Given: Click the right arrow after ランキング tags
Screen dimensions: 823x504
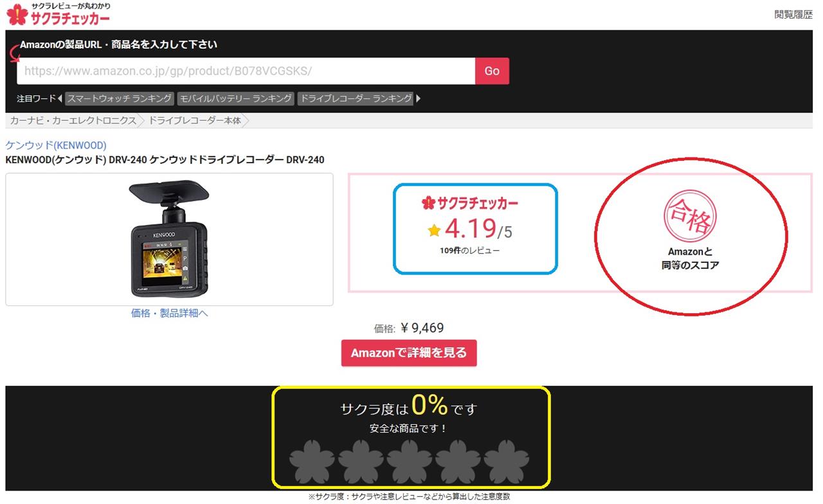Looking at the screenshot, I should (x=419, y=98).
